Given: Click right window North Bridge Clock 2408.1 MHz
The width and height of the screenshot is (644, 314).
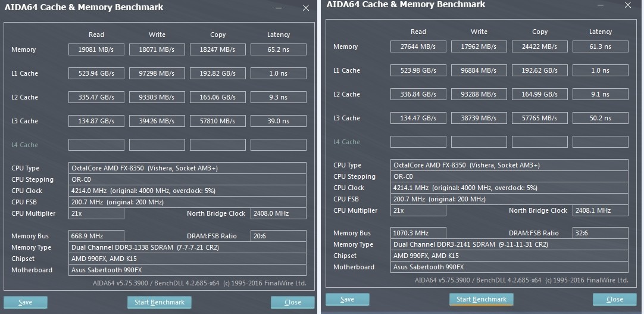Looking at the screenshot, I should [x=601, y=210].
